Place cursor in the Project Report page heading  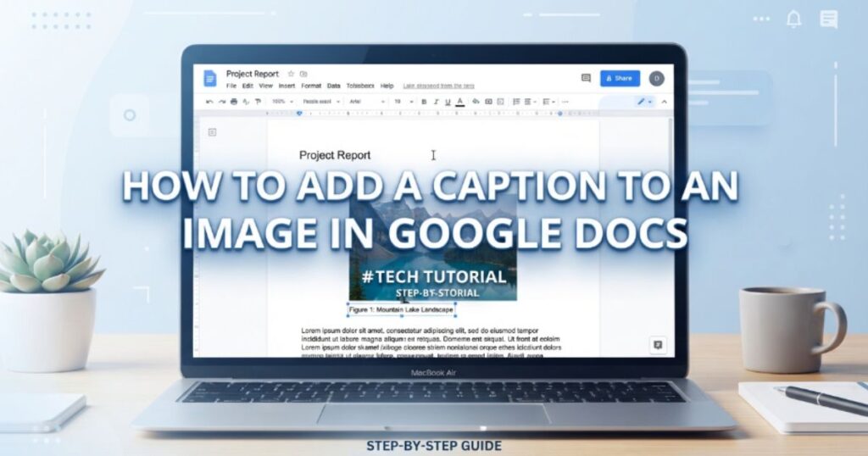click(335, 155)
